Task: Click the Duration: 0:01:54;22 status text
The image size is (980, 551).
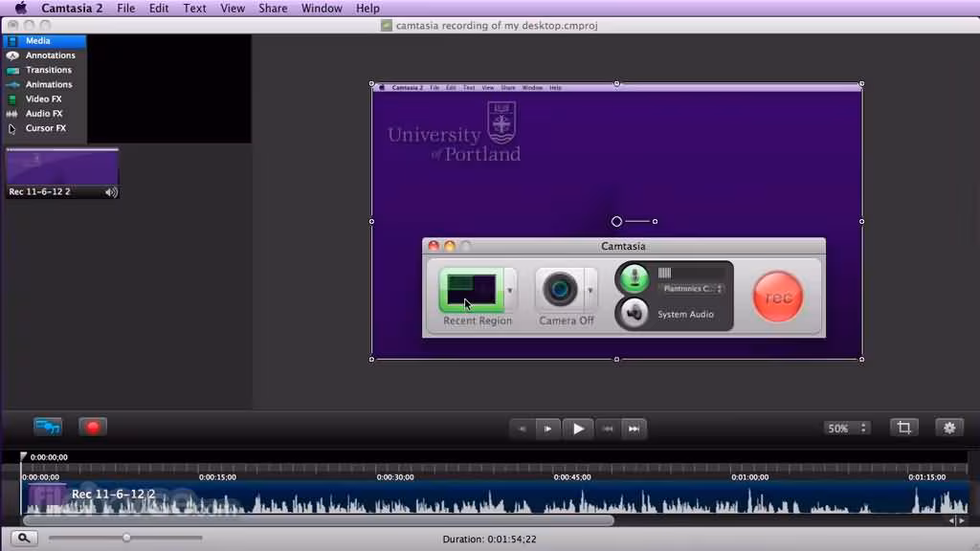Action: click(x=489, y=540)
